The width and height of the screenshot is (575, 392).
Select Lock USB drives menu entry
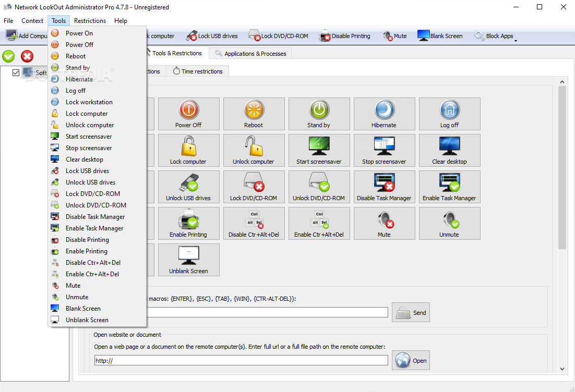(x=97, y=171)
